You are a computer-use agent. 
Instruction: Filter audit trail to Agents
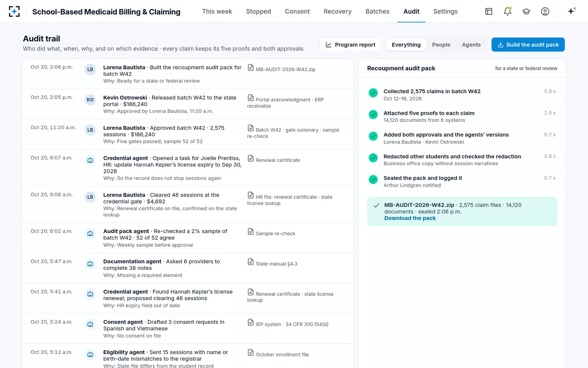coord(471,45)
